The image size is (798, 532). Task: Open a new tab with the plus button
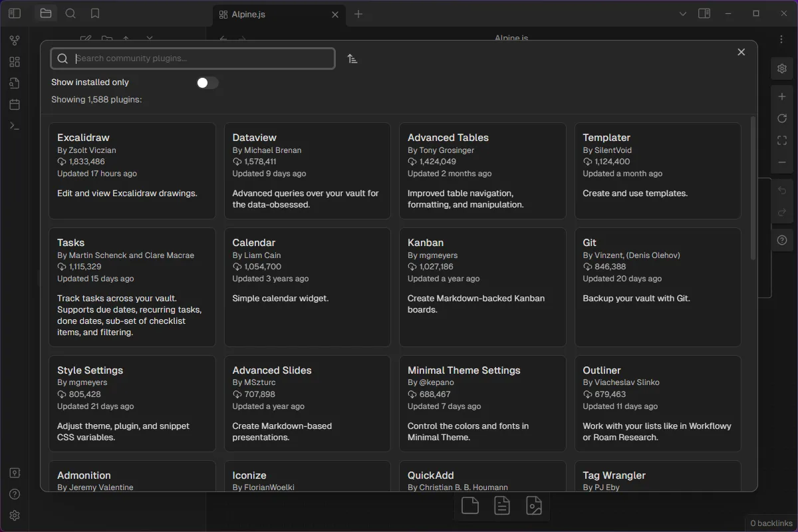point(360,13)
